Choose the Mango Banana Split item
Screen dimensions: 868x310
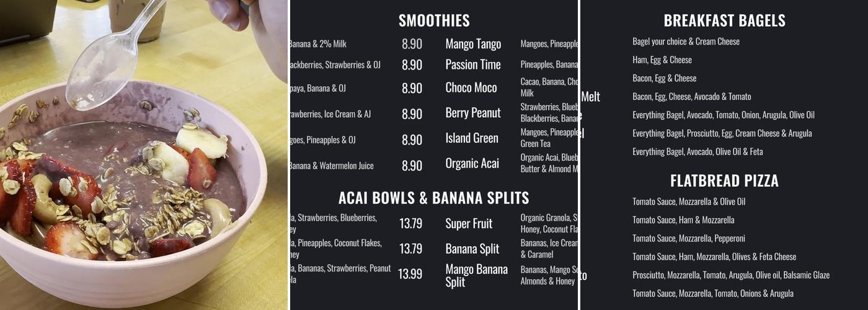(x=476, y=275)
